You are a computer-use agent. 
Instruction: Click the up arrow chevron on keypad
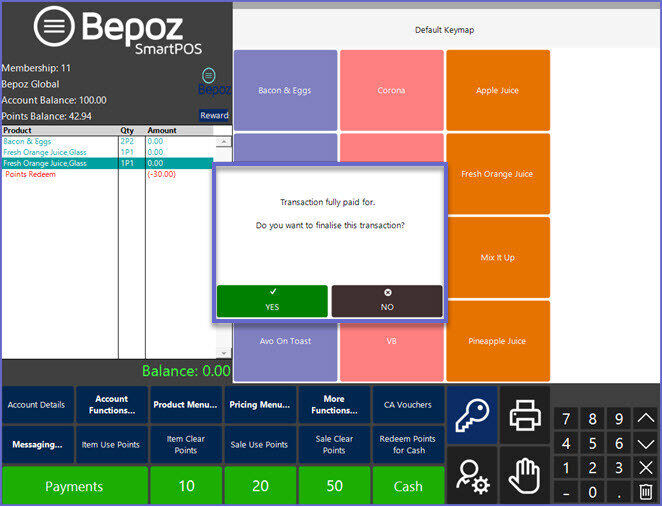646,419
